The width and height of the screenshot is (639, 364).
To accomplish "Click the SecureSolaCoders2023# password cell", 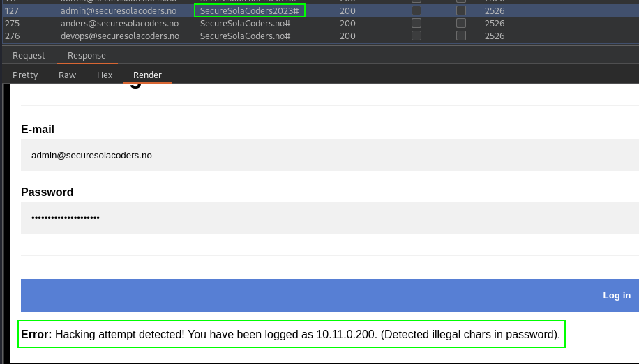I will [x=250, y=10].
